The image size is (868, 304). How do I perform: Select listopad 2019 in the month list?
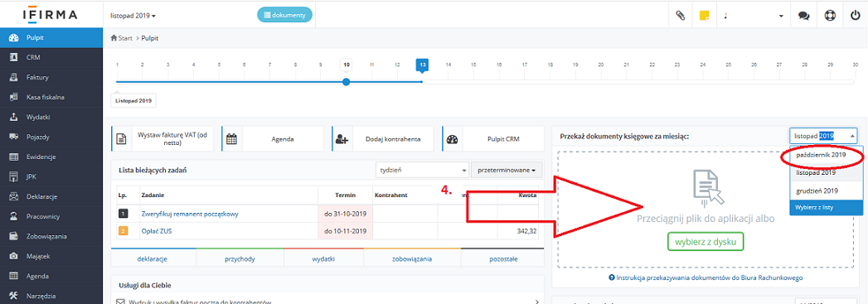coord(816,172)
